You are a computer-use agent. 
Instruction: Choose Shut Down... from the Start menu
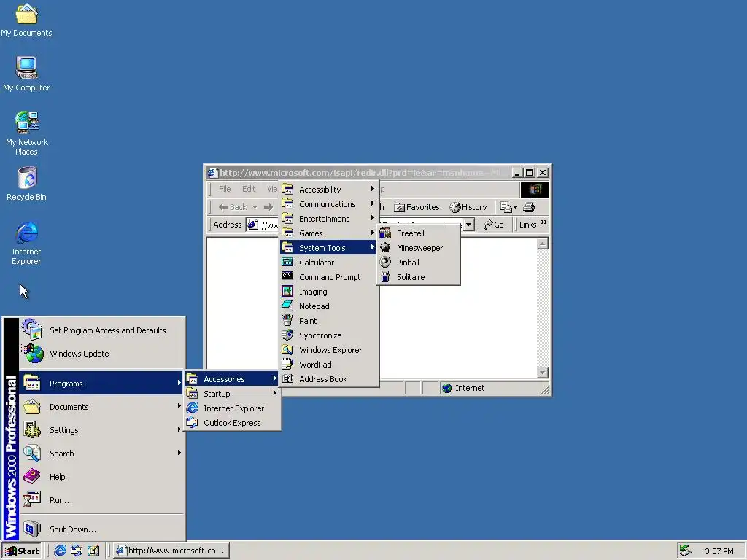tap(101, 529)
